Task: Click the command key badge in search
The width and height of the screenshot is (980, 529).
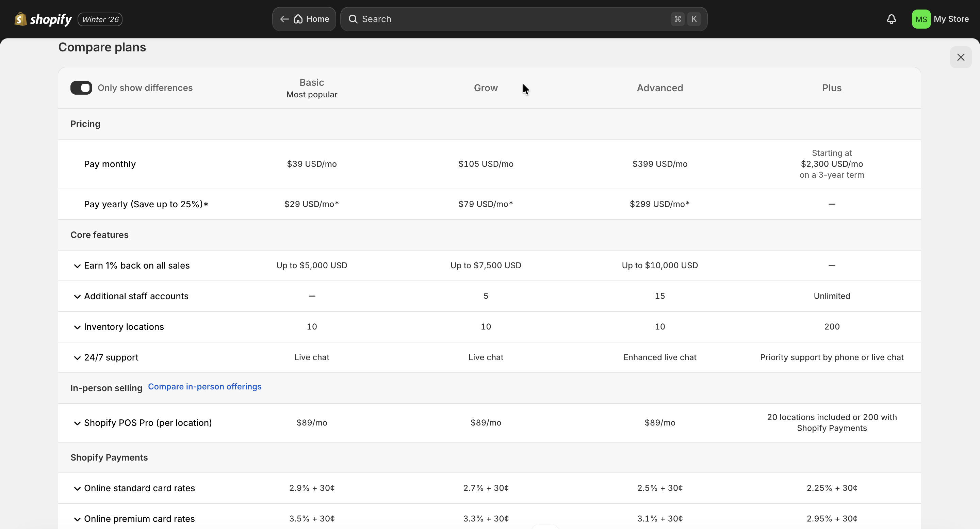Action: pyautogui.click(x=677, y=19)
